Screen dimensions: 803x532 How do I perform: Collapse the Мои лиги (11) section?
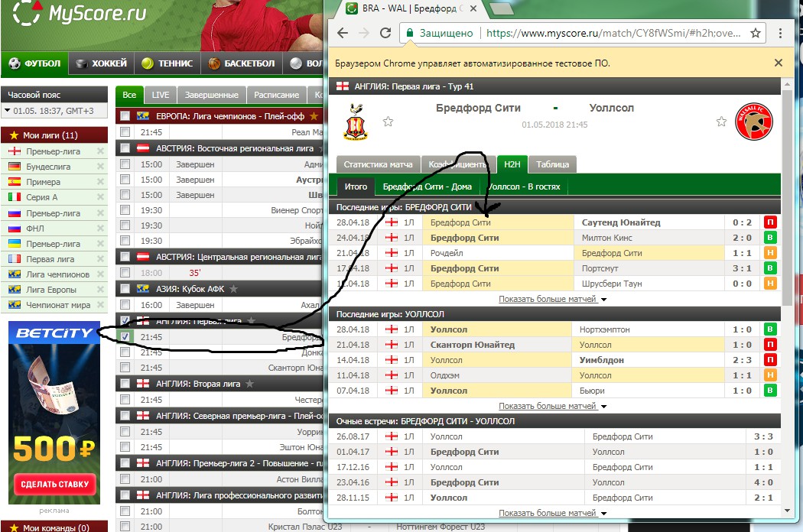pyautogui.click(x=54, y=135)
